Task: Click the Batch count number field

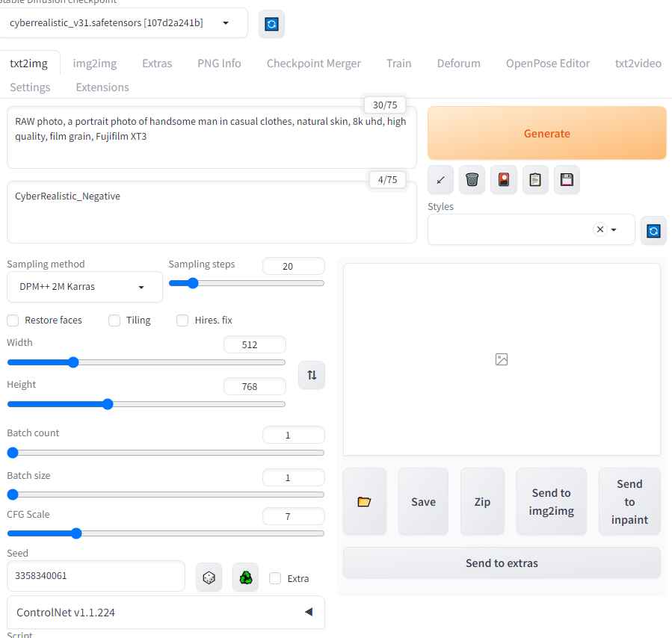Action: [294, 435]
